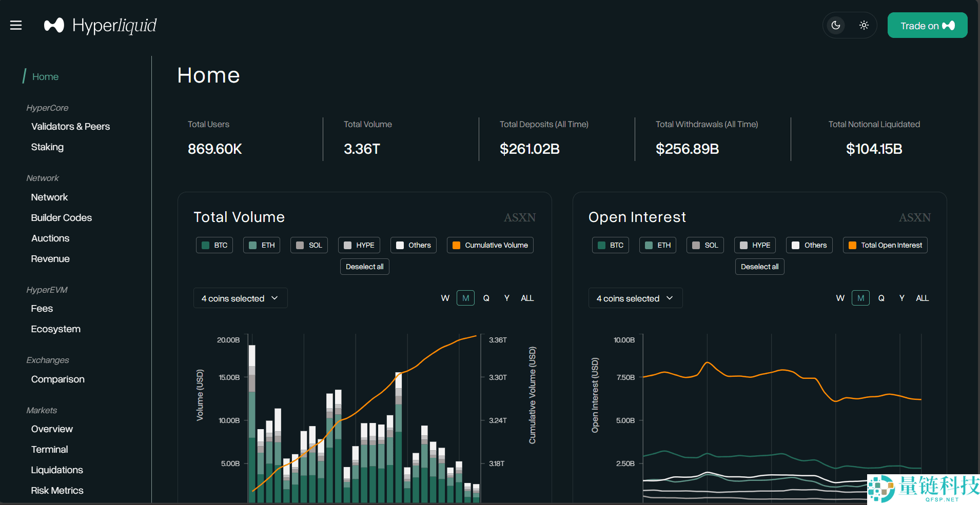The width and height of the screenshot is (980, 505).
Task: Open the Liquidations page
Action: [x=57, y=470]
